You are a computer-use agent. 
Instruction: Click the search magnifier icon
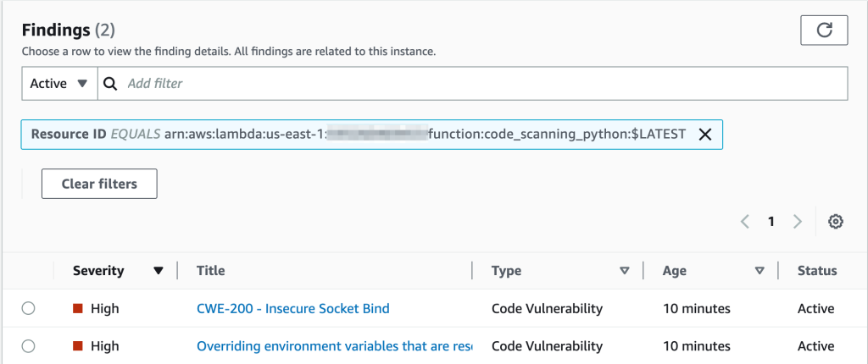(x=110, y=84)
